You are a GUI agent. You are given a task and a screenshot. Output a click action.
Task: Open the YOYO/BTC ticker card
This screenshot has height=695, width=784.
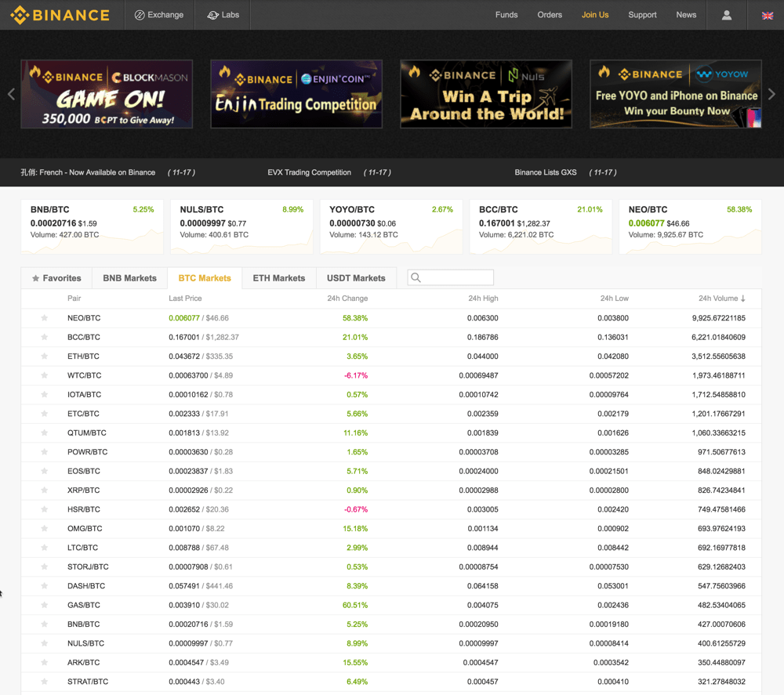point(391,227)
